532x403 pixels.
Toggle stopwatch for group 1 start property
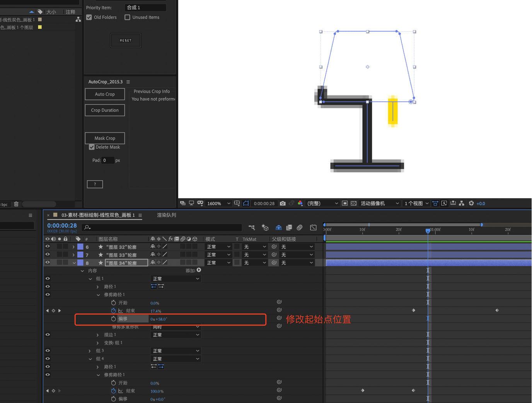[113, 303]
